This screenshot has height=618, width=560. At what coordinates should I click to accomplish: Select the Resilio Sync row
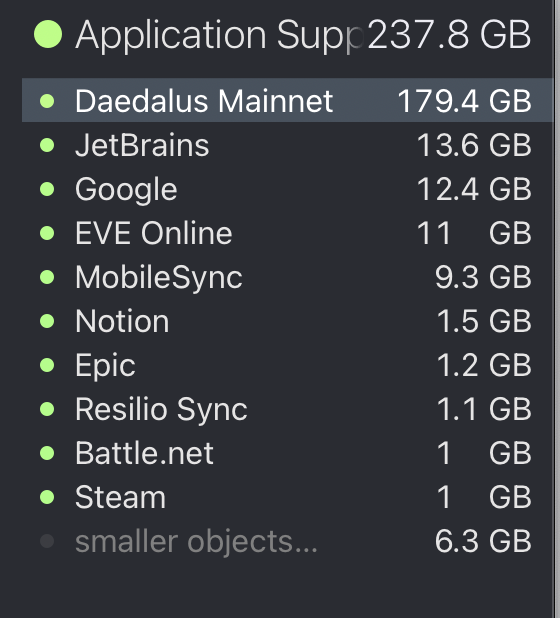click(288, 409)
